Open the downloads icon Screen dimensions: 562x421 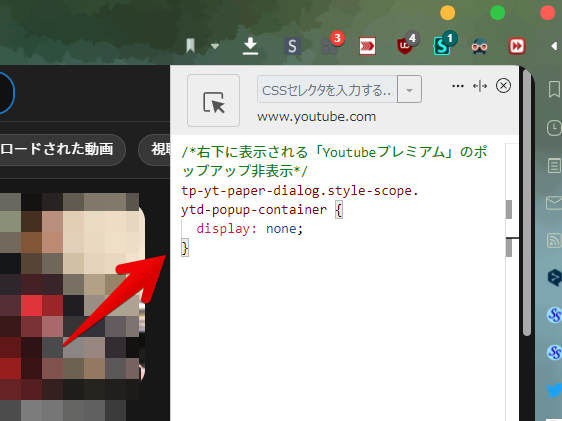tap(250, 46)
